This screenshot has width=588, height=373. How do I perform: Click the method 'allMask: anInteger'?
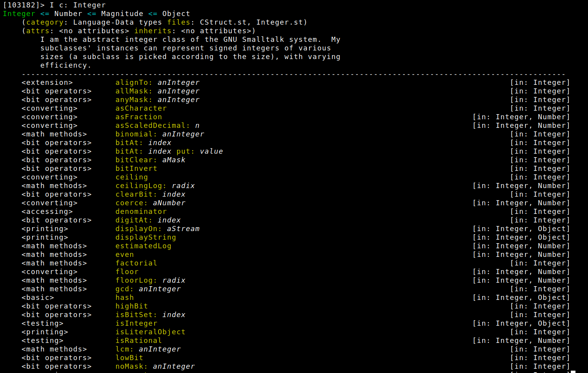157,91
